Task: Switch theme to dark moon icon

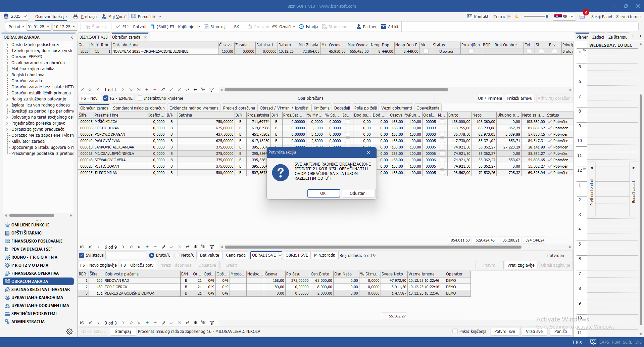Action: 517,17
